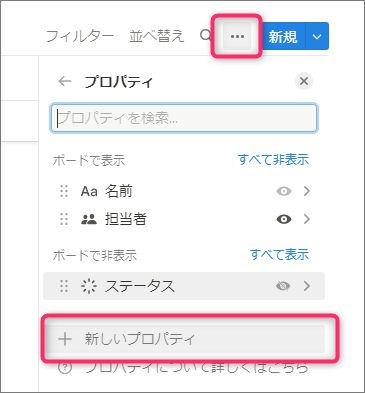Add 新しいプロパティ
Screen dimensions: 365x393
pyautogui.click(x=184, y=339)
